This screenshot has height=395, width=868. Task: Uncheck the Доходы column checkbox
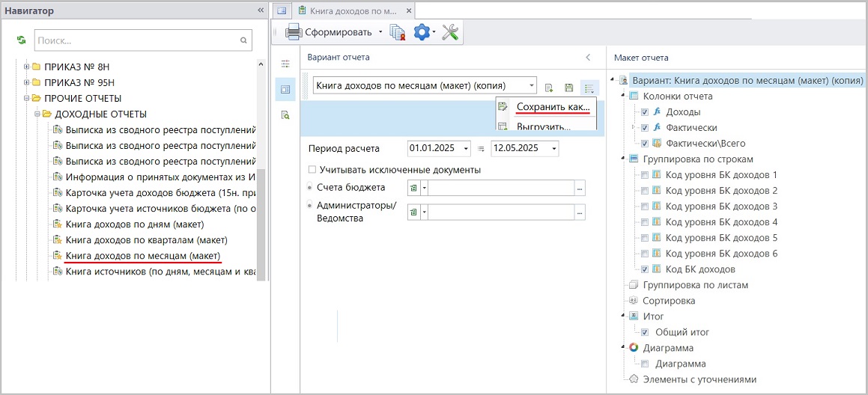tap(645, 112)
